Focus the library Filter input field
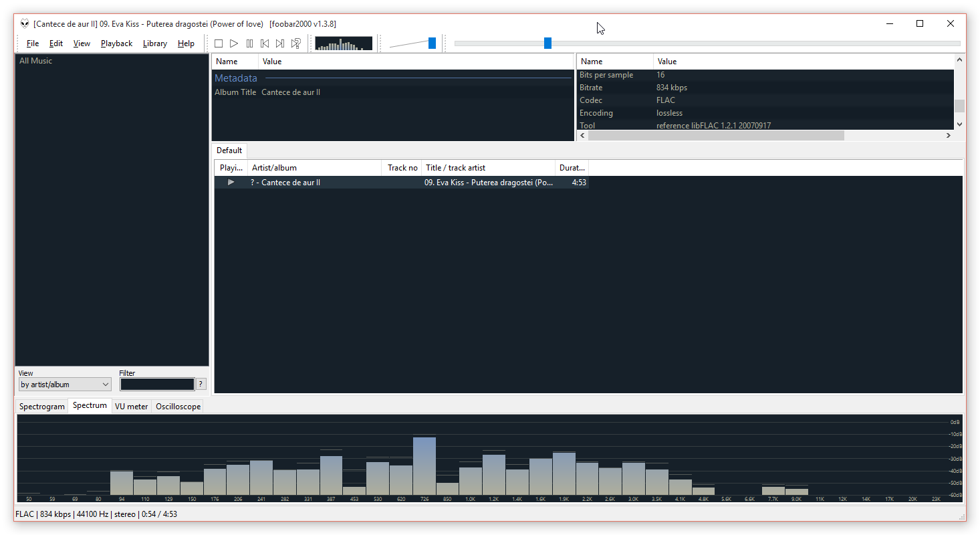Viewport: 980px width, 535px height. pyautogui.click(x=157, y=385)
